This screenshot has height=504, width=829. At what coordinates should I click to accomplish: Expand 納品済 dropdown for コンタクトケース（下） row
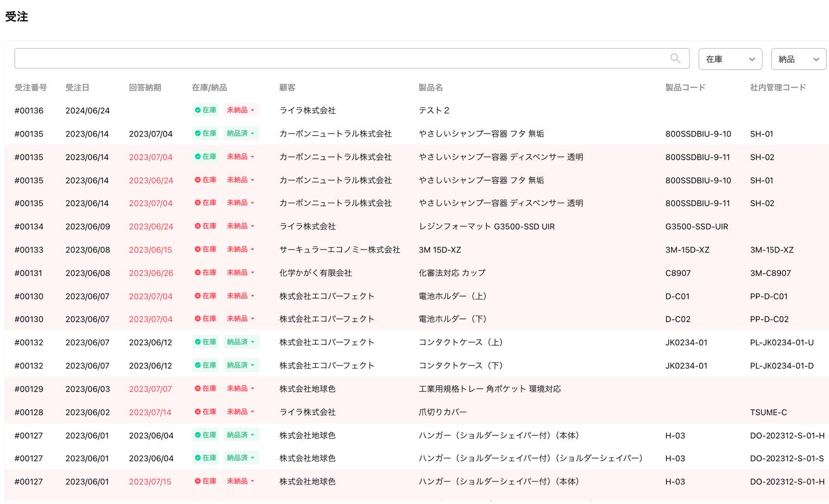(x=241, y=365)
